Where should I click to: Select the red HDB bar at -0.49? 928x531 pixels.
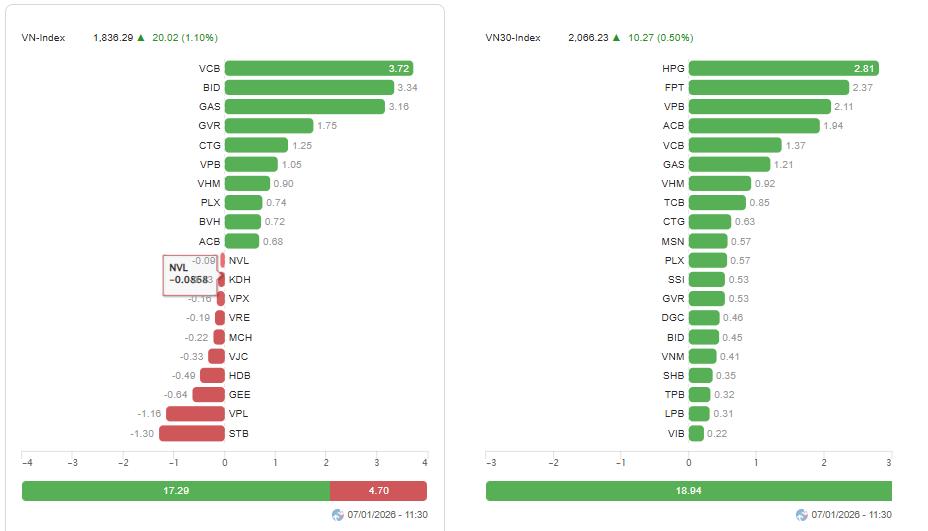(x=212, y=375)
